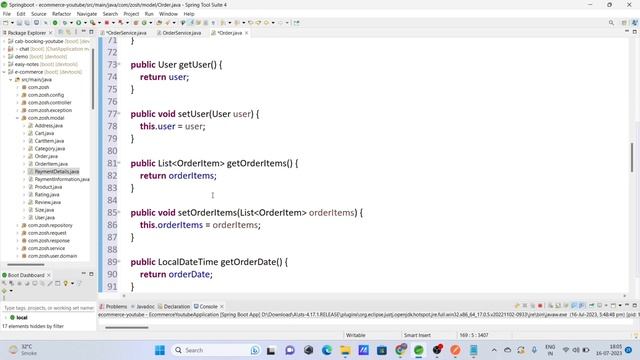Maximize the Boot Dashboard panel
The height and width of the screenshot is (360, 640).
point(91,274)
